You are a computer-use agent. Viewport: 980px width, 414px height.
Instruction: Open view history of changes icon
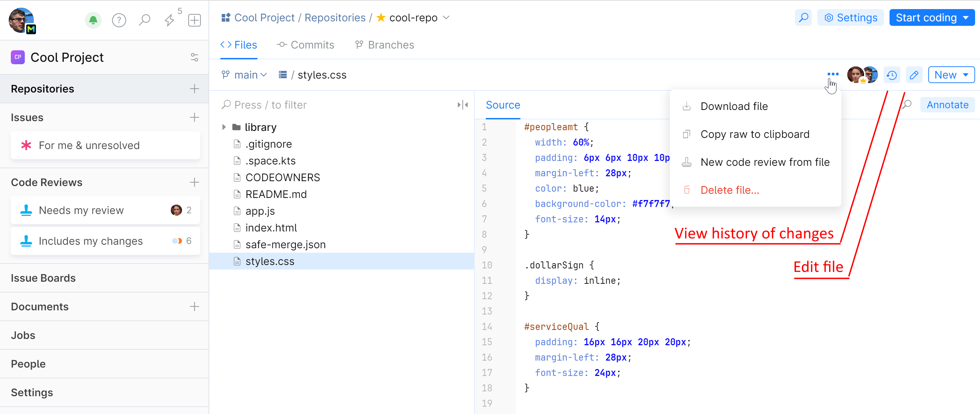[x=891, y=75]
